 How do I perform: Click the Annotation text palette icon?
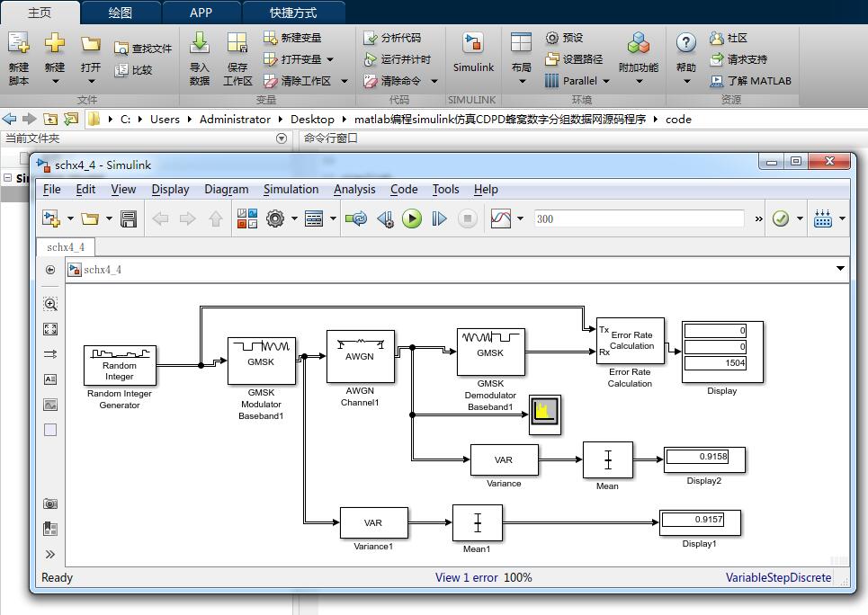tap(50, 379)
